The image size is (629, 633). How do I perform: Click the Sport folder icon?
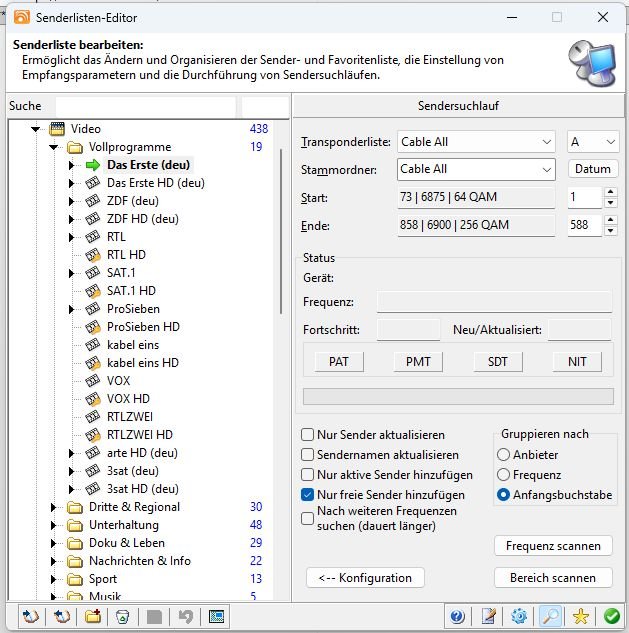[75, 579]
